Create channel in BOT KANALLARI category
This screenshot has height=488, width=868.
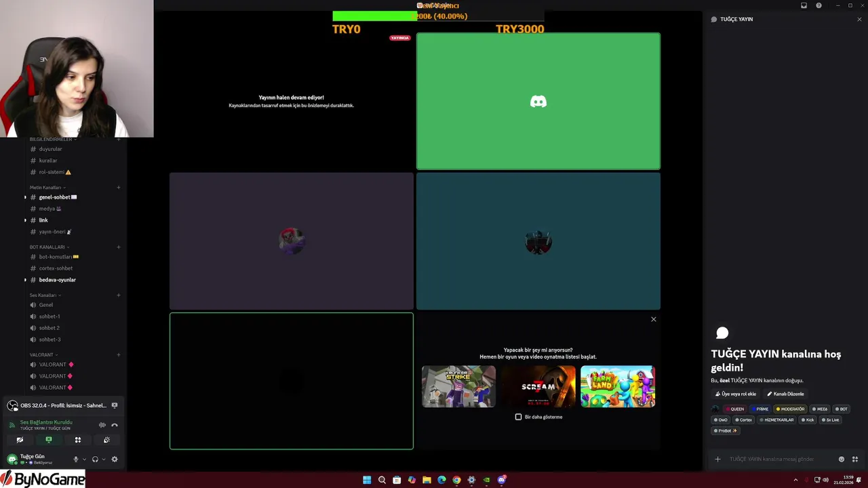tap(119, 247)
